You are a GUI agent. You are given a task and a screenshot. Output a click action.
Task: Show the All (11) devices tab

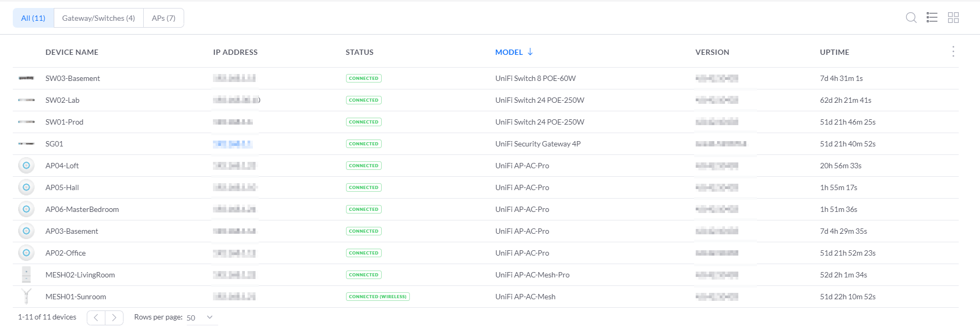33,18
